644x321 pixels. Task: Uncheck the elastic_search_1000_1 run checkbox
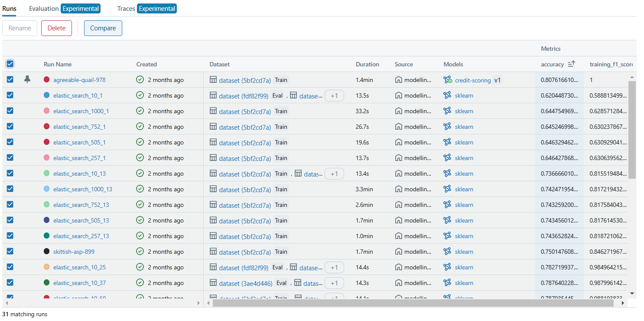pyautogui.click(x=10, y=111)
